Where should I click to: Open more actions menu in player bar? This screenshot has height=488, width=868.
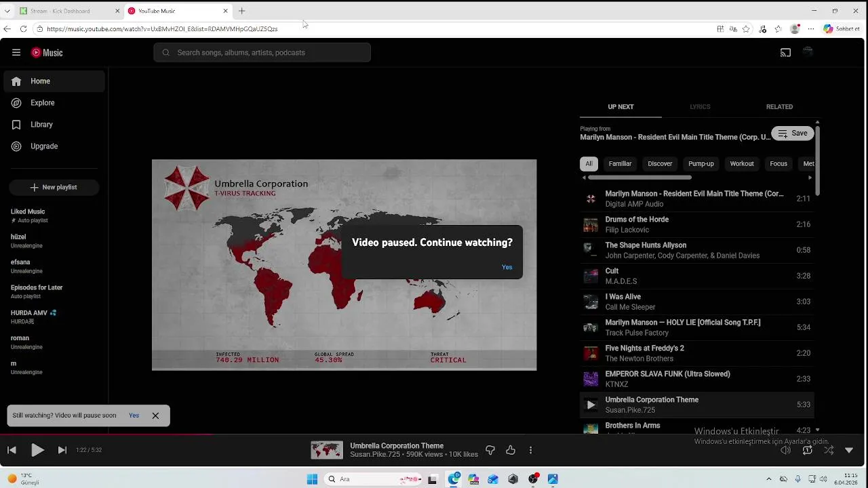tap(530, 450)
